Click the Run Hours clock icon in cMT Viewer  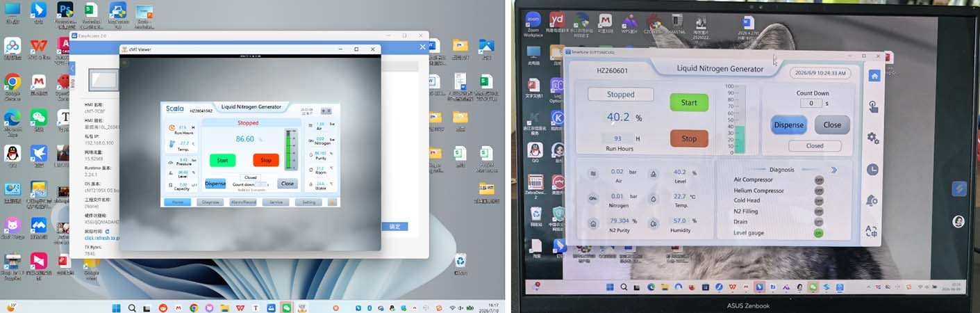(170, 129)
